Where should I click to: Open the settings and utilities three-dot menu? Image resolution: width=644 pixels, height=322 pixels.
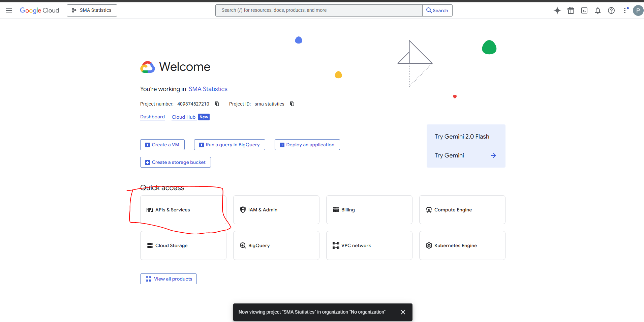coord(625,10)
